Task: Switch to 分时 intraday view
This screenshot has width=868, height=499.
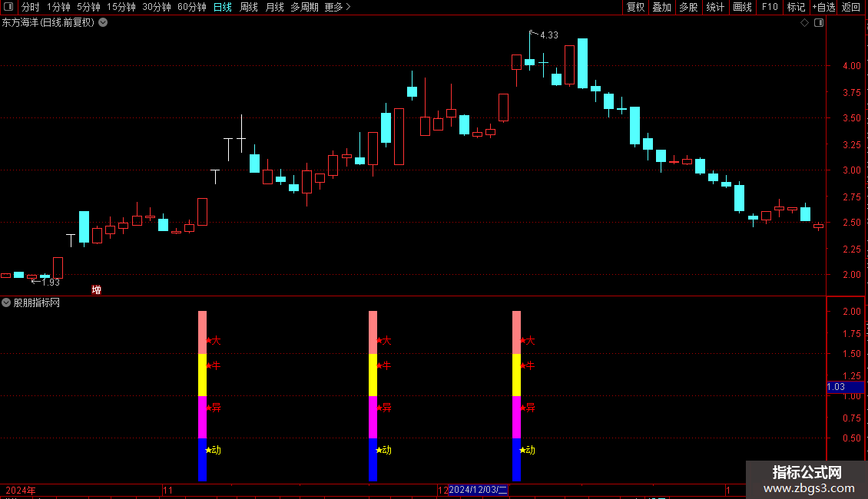Action: tap(31, 7)
